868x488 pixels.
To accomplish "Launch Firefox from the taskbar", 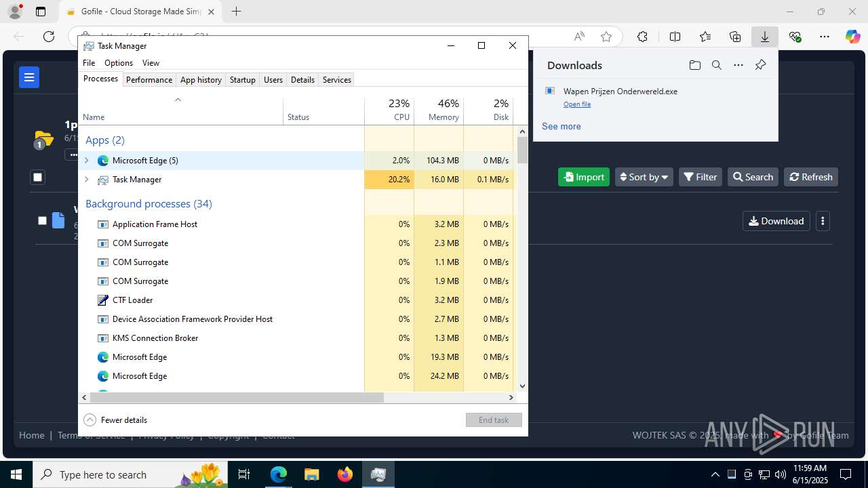I will (x=345, y=474).
